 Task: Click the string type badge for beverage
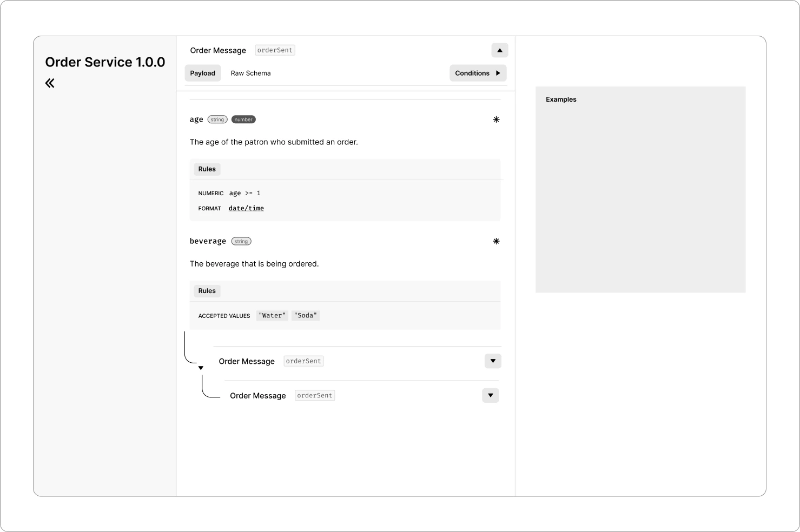241,241
